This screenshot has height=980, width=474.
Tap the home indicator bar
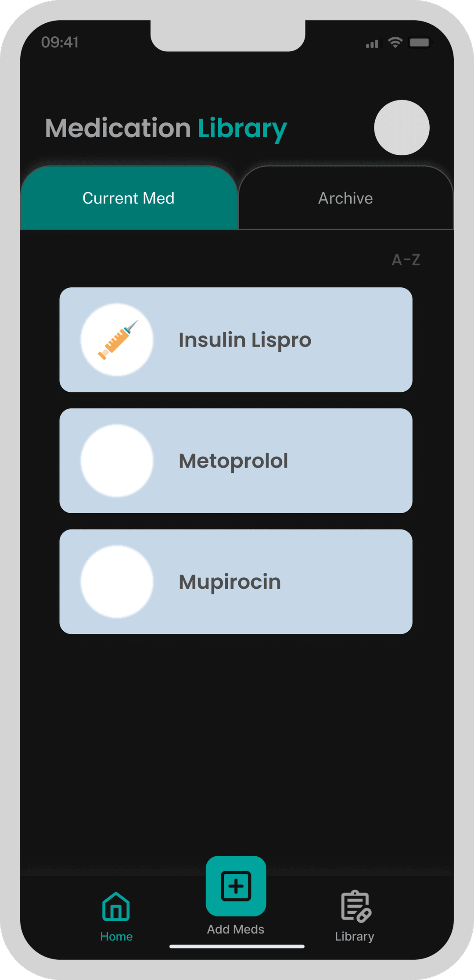tap(237, 946)
